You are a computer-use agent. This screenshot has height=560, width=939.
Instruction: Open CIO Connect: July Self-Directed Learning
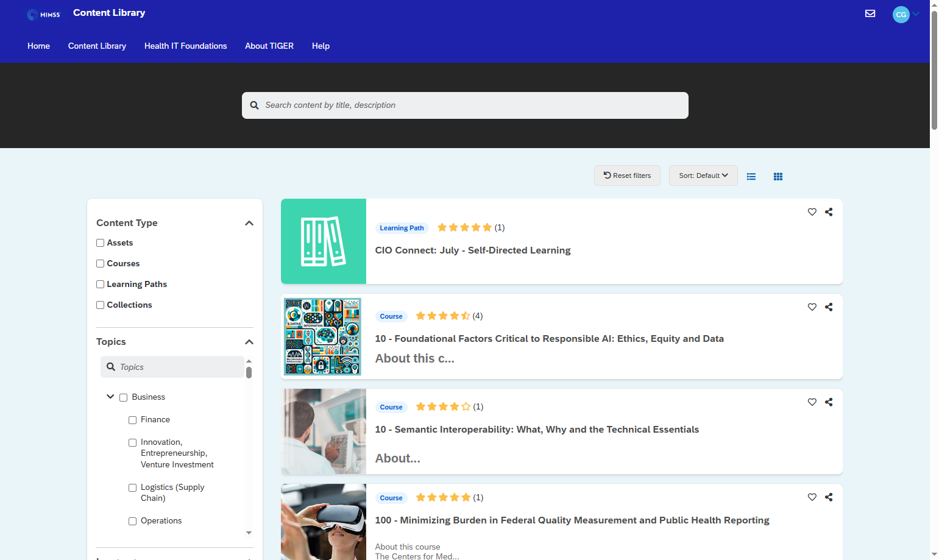click(473, 250)
